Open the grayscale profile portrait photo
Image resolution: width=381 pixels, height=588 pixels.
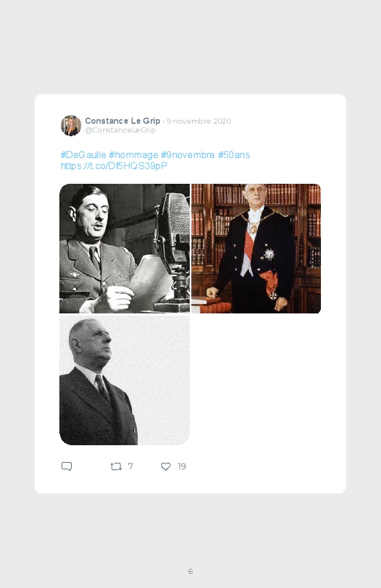pos(125,380)
